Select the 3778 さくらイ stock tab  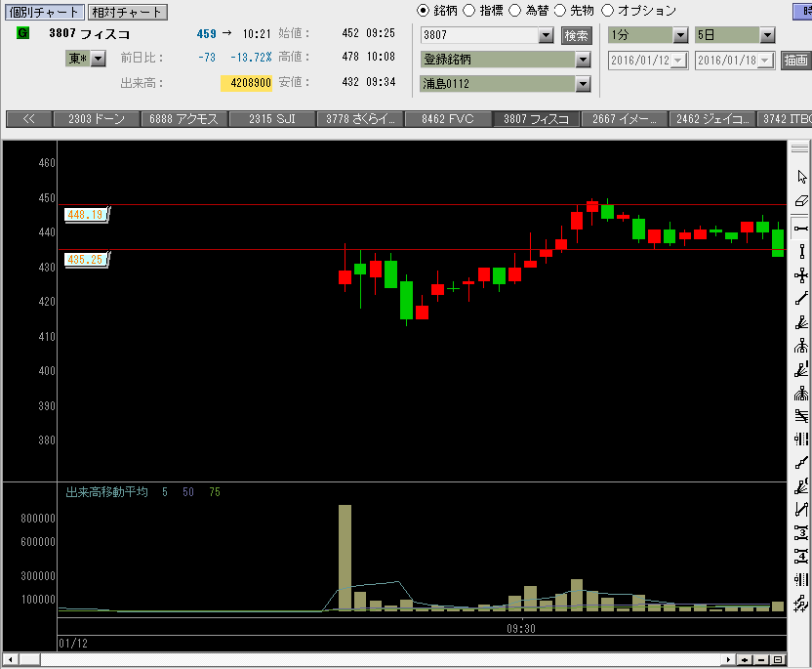coord(360,119)
